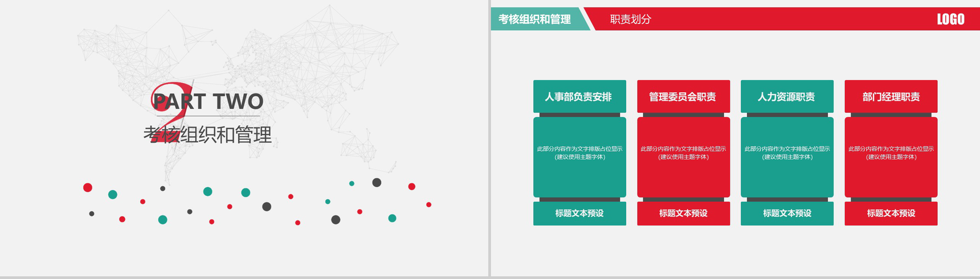
Task: Click the teal 考核组织和管理 header tab
Action: [x=534, y=19]
